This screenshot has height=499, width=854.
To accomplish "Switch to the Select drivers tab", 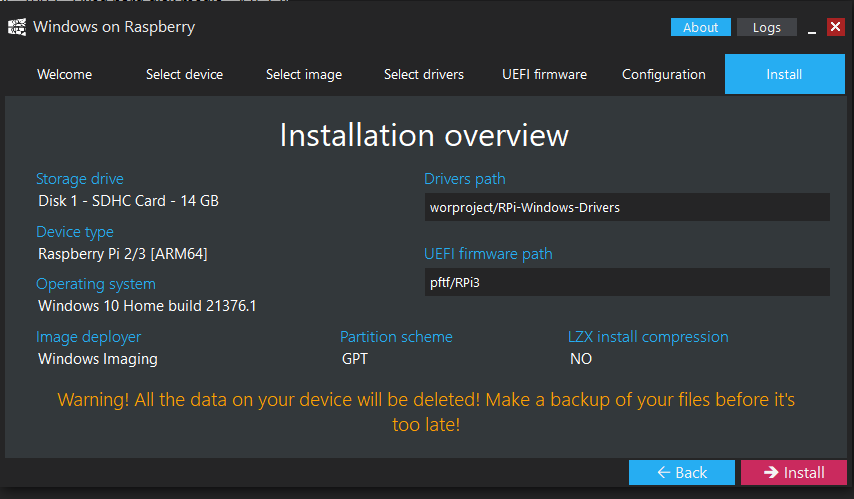I will (x=424, y=74).
